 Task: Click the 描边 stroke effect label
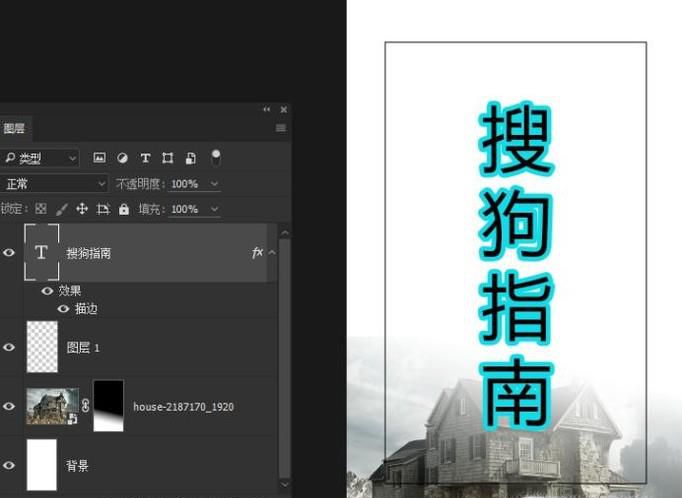pyautogui.click(x=86, y=309)
